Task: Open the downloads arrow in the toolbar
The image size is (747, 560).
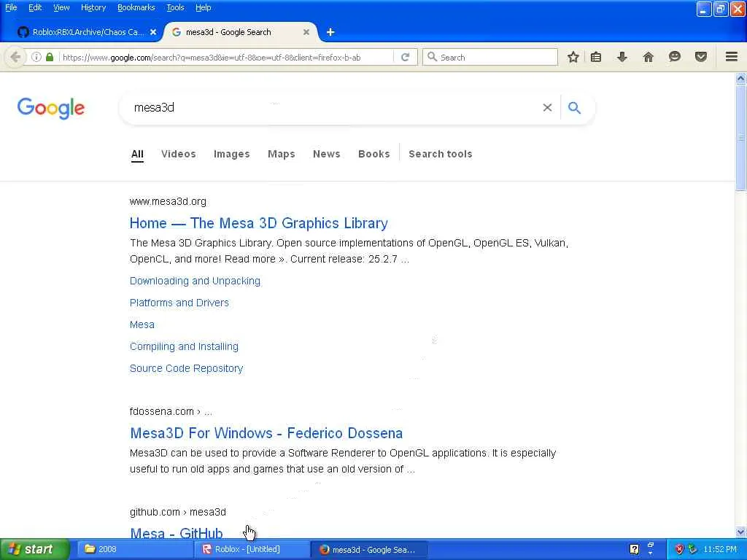Action: coord(622,57)
